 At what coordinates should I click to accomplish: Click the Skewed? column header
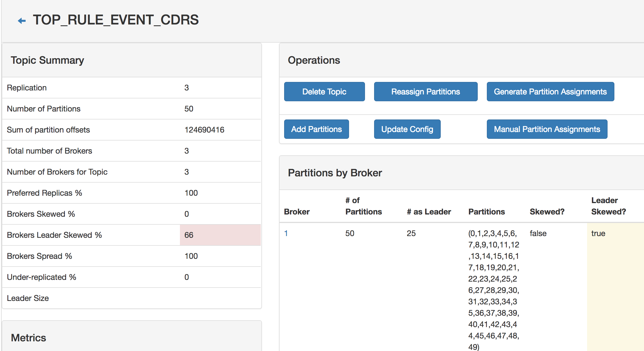pos(547,212)
